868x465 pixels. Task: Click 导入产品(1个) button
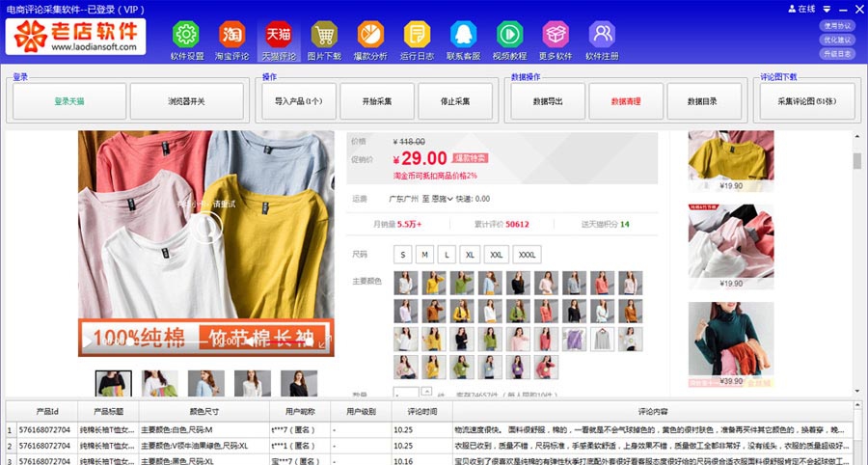(x=299, y=101)
